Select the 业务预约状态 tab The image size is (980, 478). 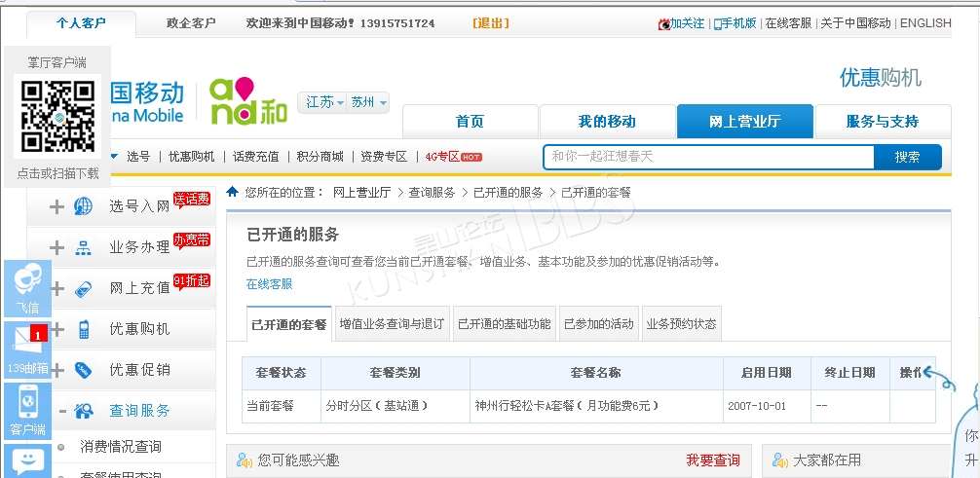pos(682,324)
